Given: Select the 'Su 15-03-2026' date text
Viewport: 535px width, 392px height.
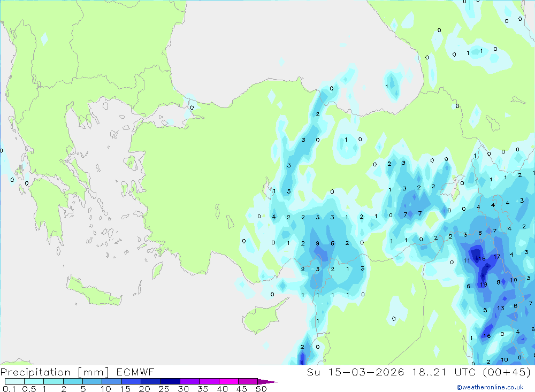Looking at the screenshot, I should click(x=355, y=372).
